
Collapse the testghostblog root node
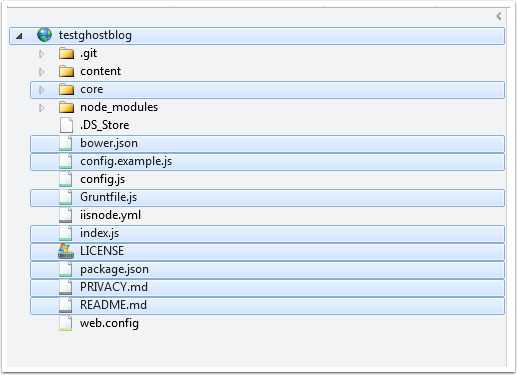(x=19, y=36)
